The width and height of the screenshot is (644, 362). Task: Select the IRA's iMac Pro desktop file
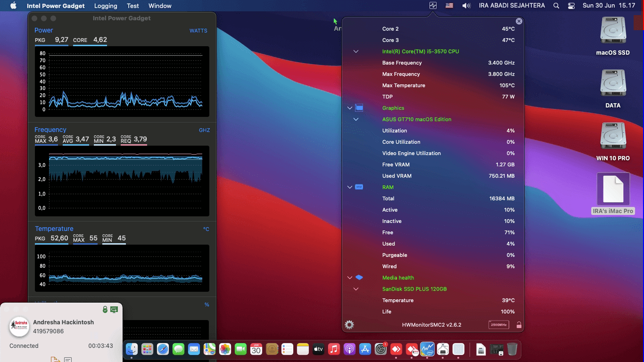click(613, 194)
